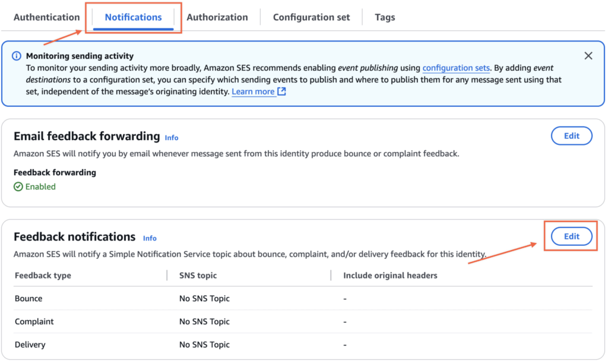Click the info icon in the monitoring banner
This screenshot has width=608, height=364.
tap(17, 56)
